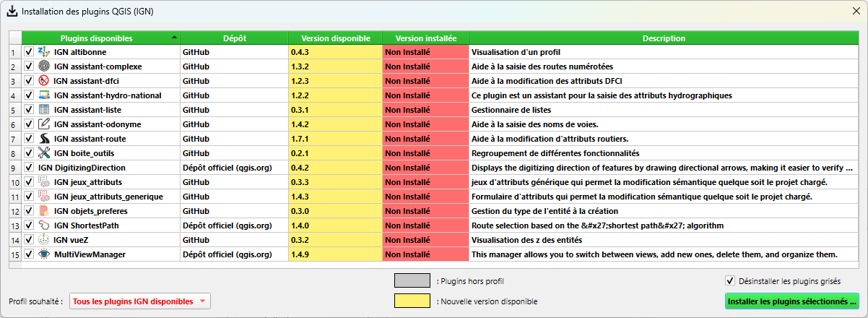This screenshot has width=868, height=318.
Task: Click version 0.3.0 cell
Action: 336,211
